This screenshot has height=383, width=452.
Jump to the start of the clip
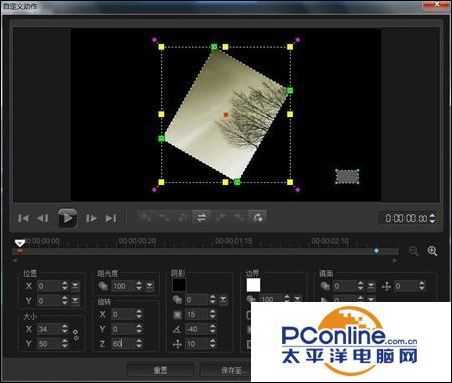click(x=23, y=218)
